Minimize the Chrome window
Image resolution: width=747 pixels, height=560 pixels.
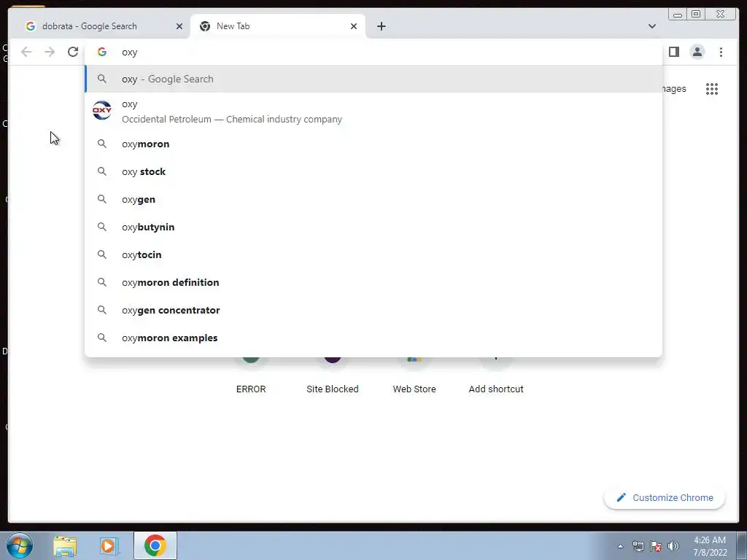pos(678,14)
